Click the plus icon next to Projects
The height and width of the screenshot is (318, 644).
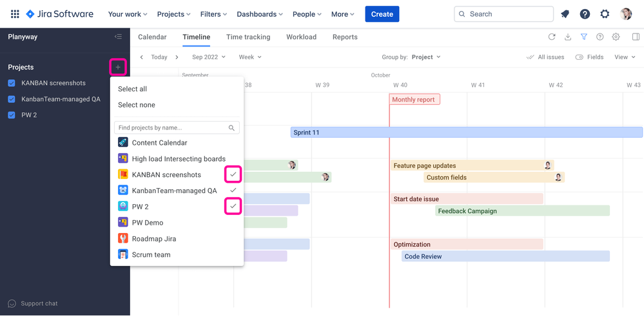point(118,67)
